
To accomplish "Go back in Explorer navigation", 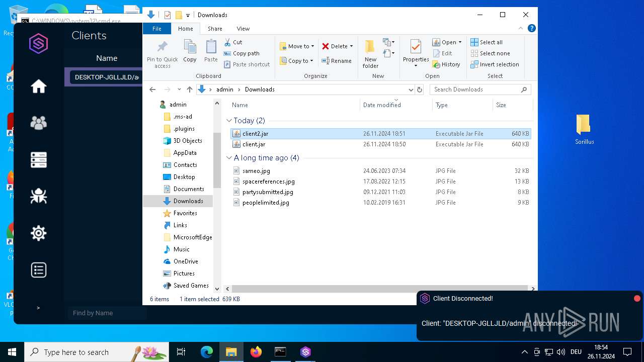I will pyautogui.click(x=152, y=89).
